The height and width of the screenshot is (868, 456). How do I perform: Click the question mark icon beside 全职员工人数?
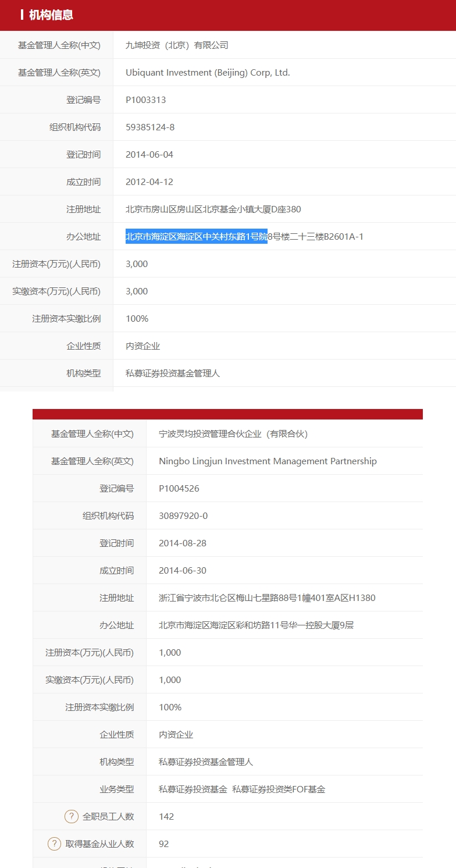pyautogui.click(x=72, y=816)
